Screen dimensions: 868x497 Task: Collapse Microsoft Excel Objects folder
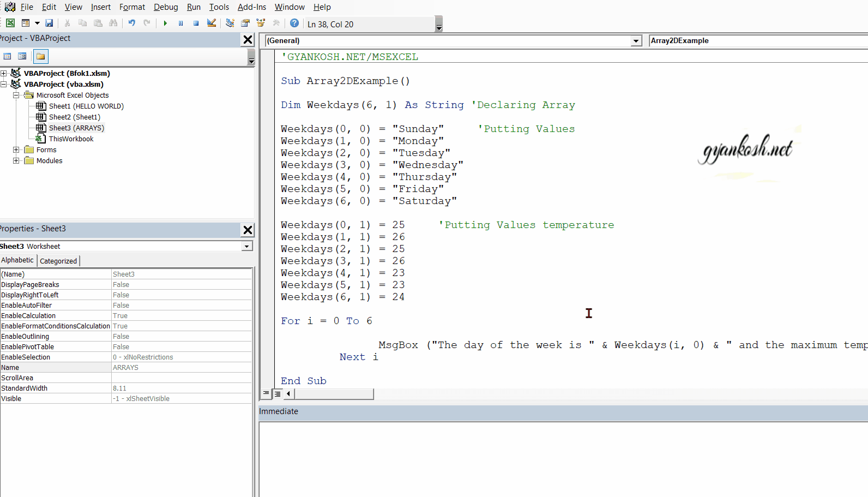pyautogui.click(x=16, y=95)
